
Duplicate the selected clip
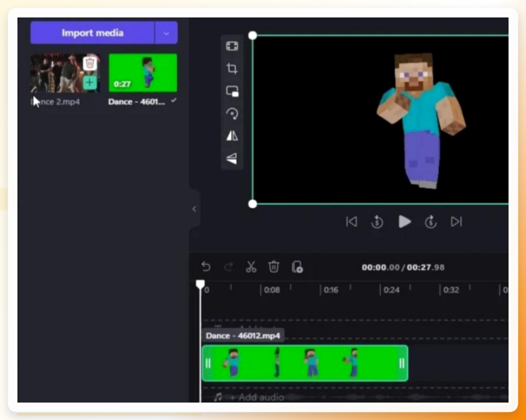[297, 267]
